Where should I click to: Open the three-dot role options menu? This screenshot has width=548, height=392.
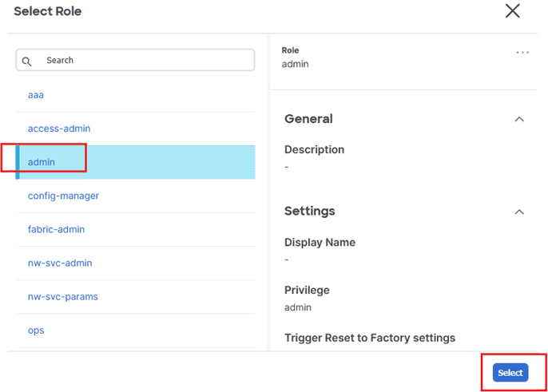coord(522,53)
